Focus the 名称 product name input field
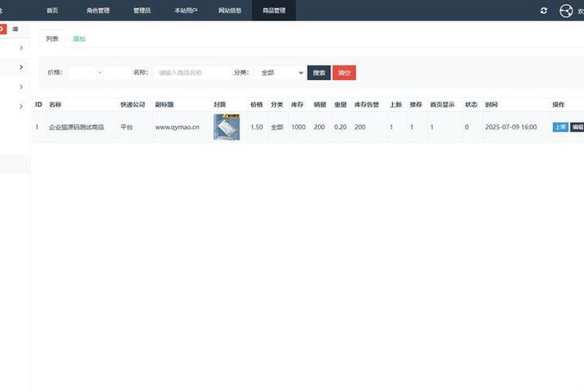 pos(192,73)
